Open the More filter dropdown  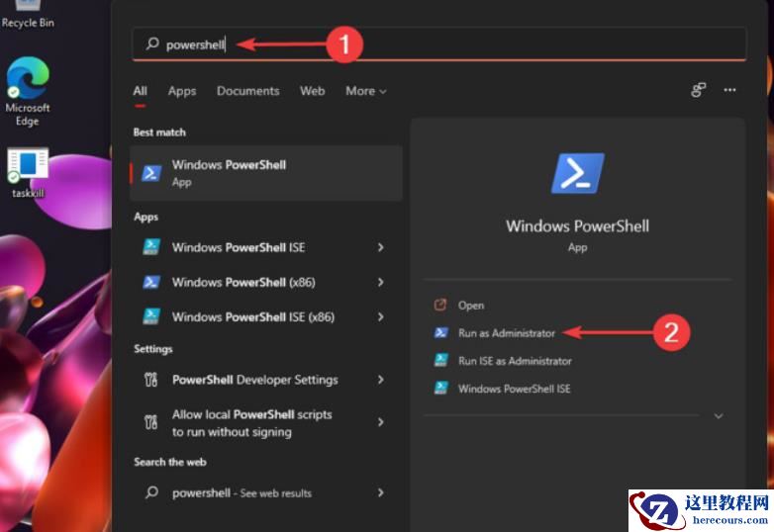(x=366, y=91)
